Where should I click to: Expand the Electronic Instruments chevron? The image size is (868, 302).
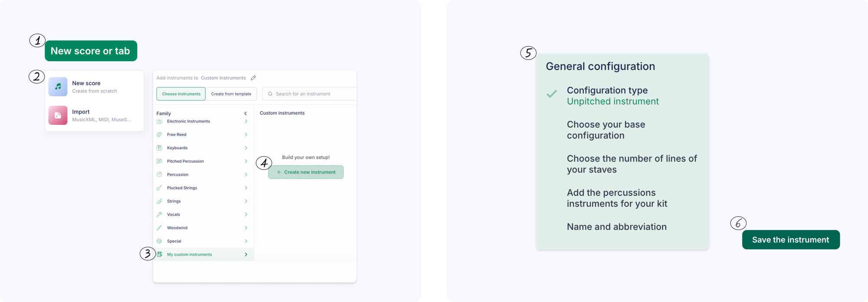pyautogui.click(x=246, y=121)
